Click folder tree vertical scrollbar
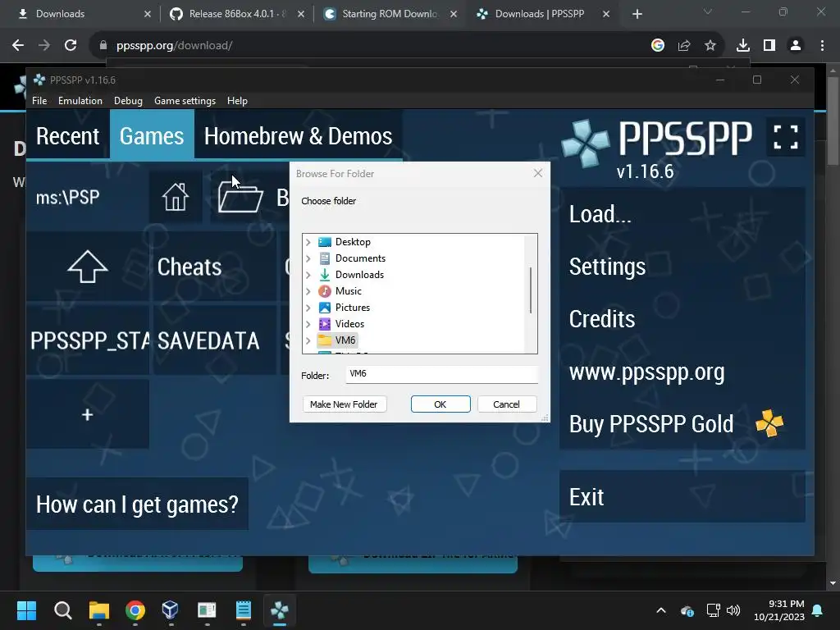The height and width of the screenshot is (630, 840). (x=531, y=290)
